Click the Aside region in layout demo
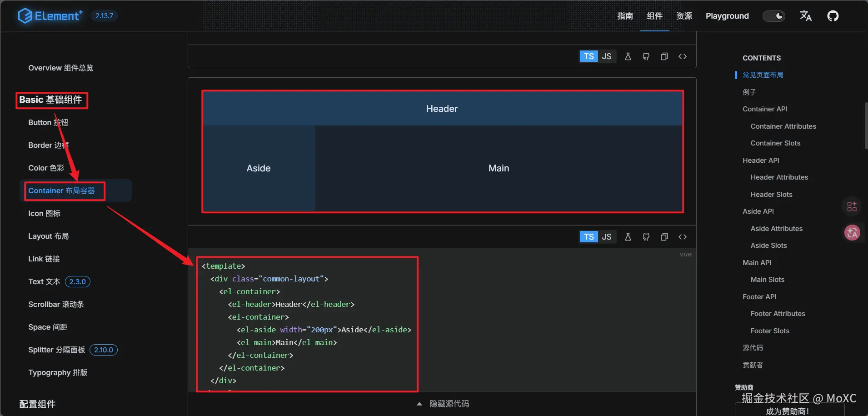This screenshot has height=416, width=868. point(259,168)
